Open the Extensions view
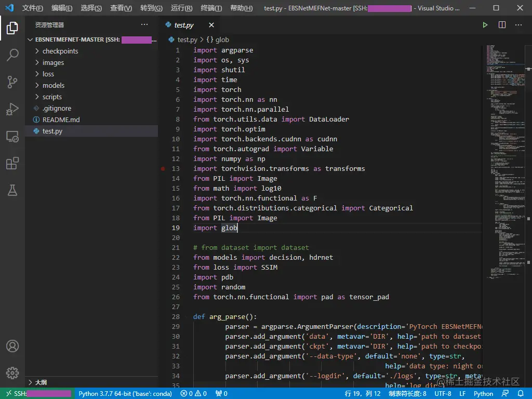Image resolution: width=532 pixels, height=399 pixels. click(x=12, y=164)
